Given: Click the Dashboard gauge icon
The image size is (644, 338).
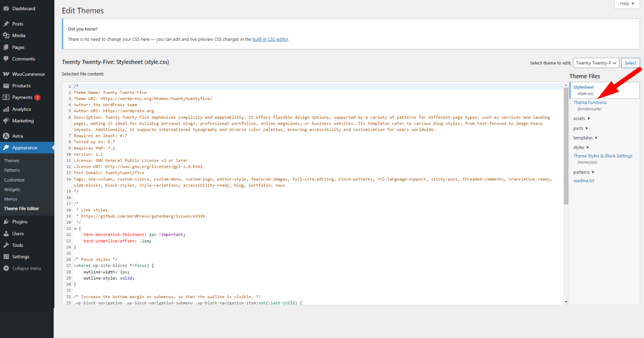Looking at the screenshot, I should pos(6,9).
